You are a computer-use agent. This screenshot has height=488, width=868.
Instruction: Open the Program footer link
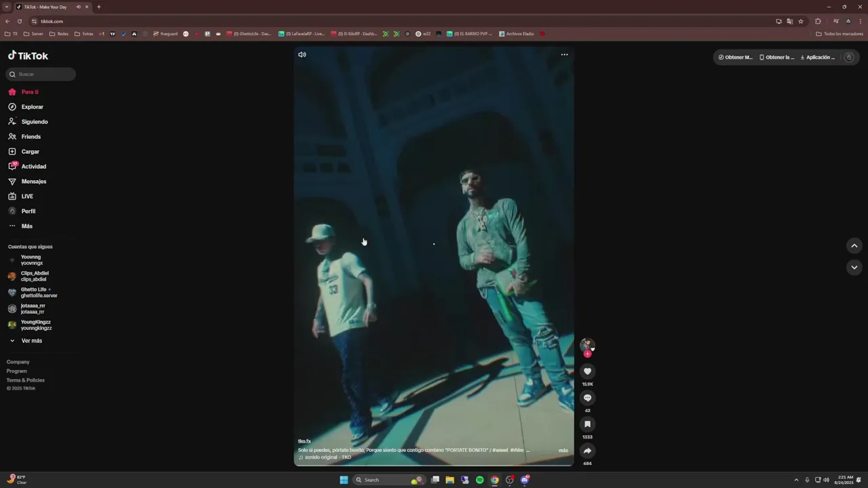(17, 371)
